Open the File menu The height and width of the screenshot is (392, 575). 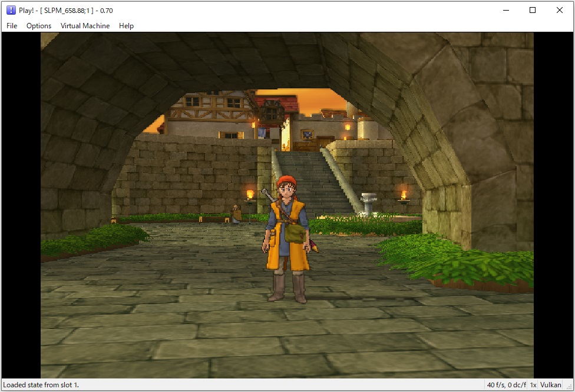coord(12,26)
